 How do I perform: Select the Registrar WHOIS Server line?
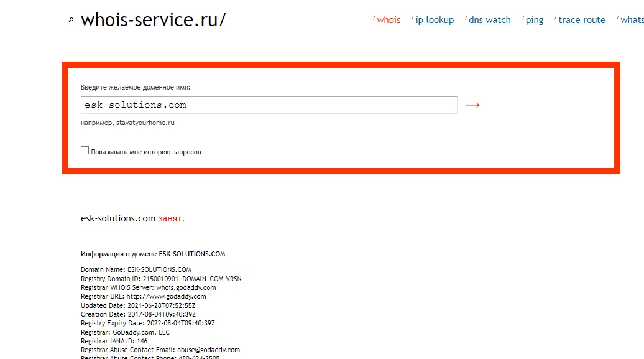[149, 287]
